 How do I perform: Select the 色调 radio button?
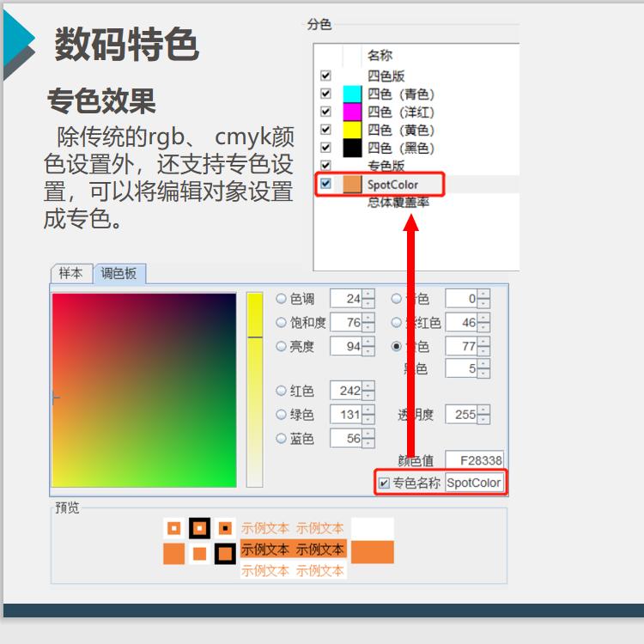[281, 299]
